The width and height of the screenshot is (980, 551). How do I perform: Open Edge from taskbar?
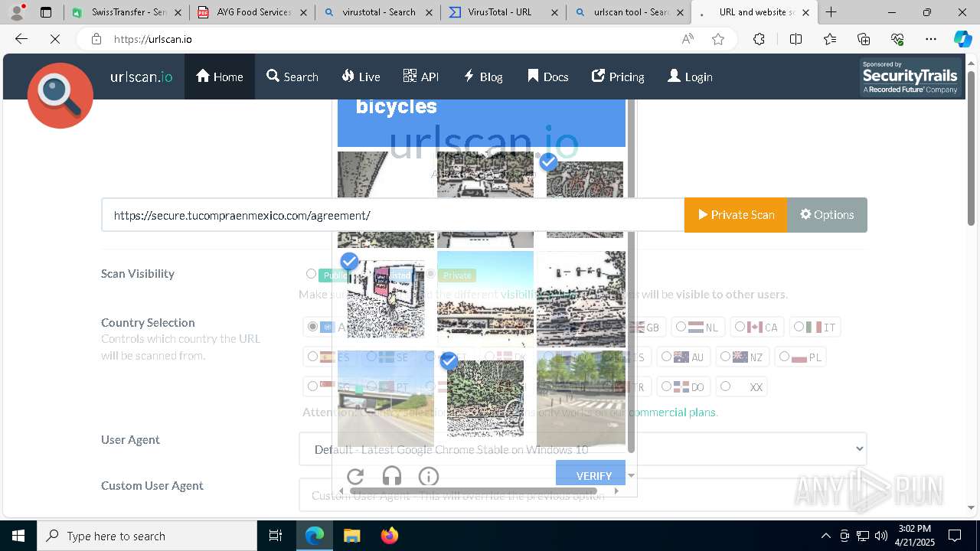[315, 536]
